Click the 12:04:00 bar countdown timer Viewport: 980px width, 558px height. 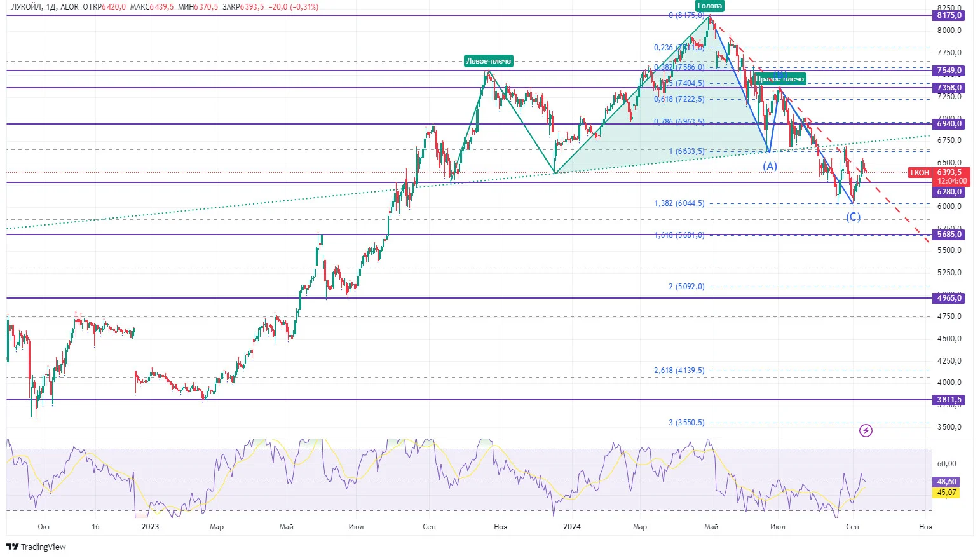point(952,181)
